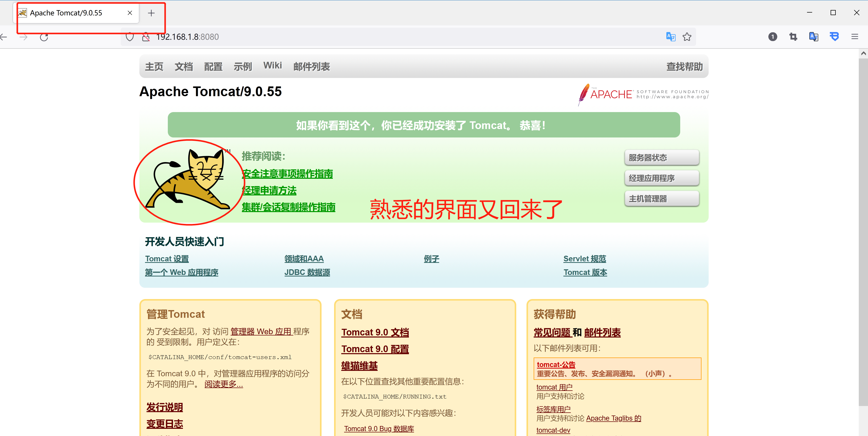Click the insecure connection padlock icon
Viewport: 868px width, 436px height.
(146, 37)
